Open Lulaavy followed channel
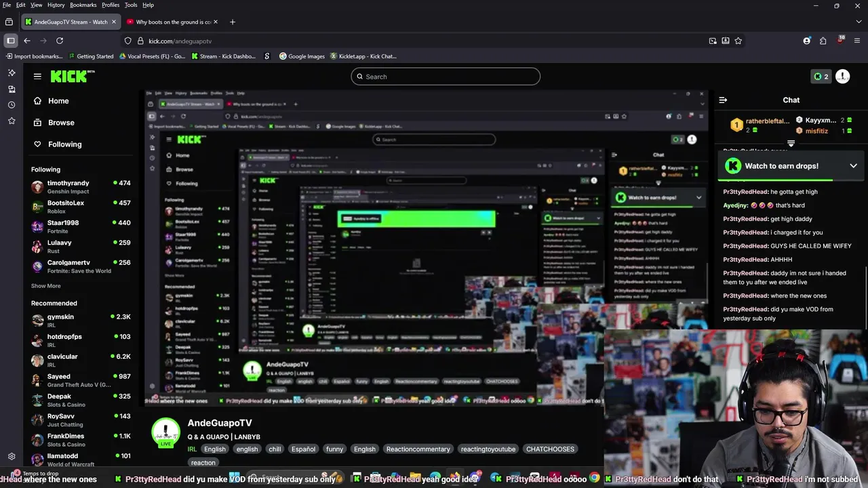The width and height of the screenshot is (868, 488). point(81,247)
